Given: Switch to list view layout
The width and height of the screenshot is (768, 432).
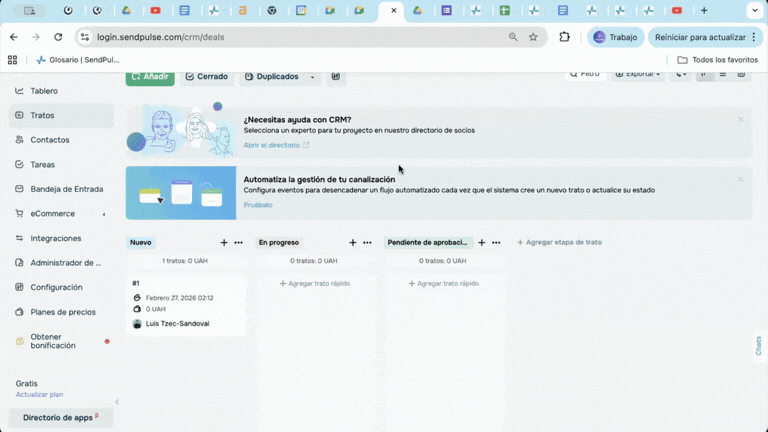Looking at the screenshot, I should (723, 75).
